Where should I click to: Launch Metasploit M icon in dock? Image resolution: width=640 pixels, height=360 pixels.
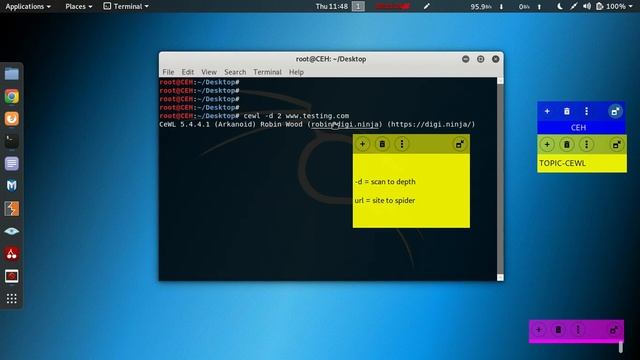coord(11,186)
